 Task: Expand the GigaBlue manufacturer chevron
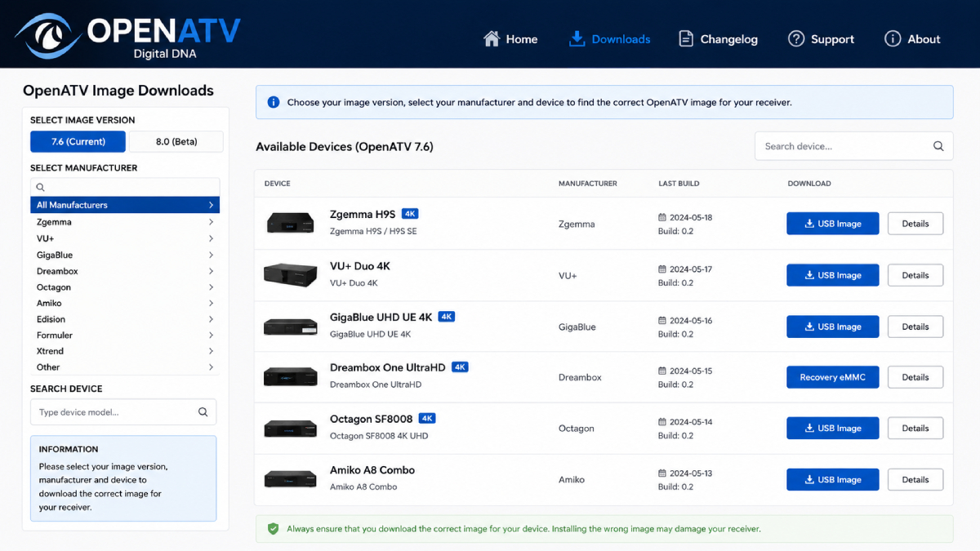[211, 255]
